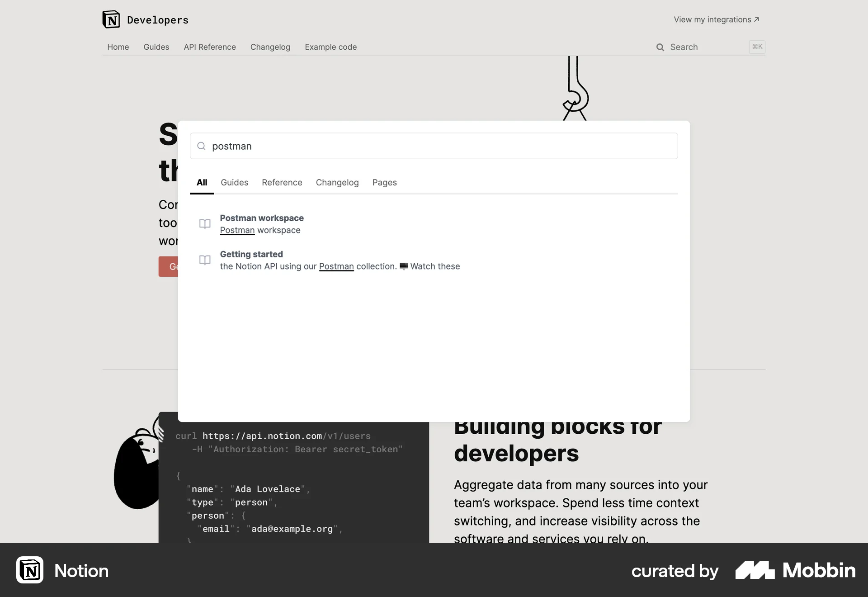Click View my integrations
868x597 pixels.
pos(712,19)
